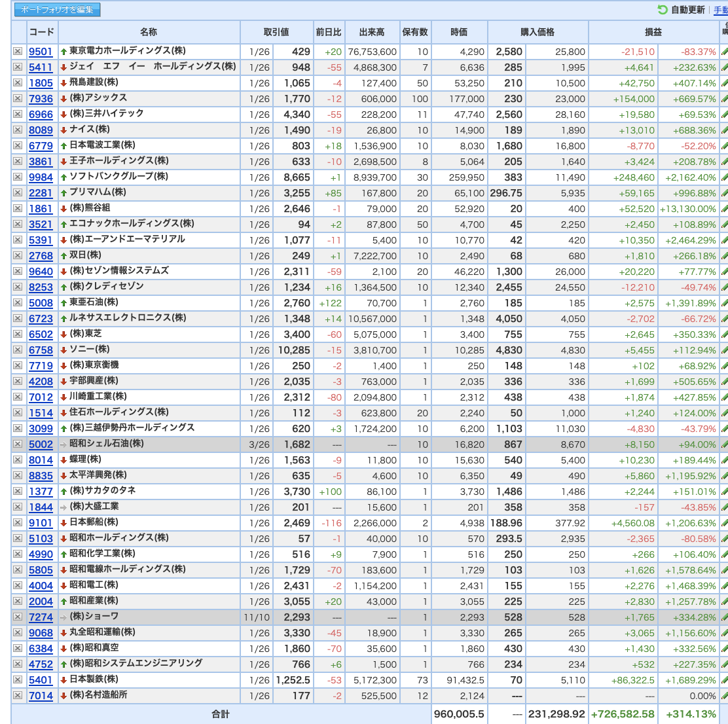The width and height of the screenshot is (728, 724).
Task: Remove (株)名村造船所 row with X icon
Action: click(x=18, y=695)
